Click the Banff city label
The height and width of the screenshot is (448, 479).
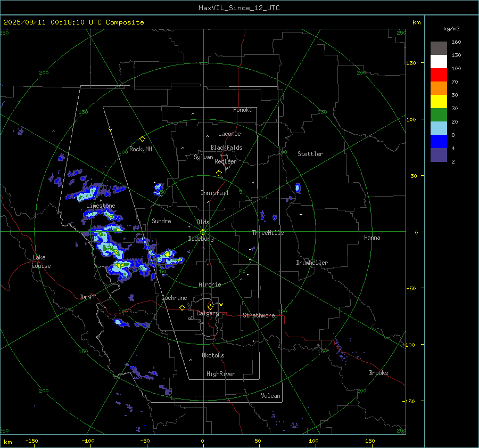point(88,297)
